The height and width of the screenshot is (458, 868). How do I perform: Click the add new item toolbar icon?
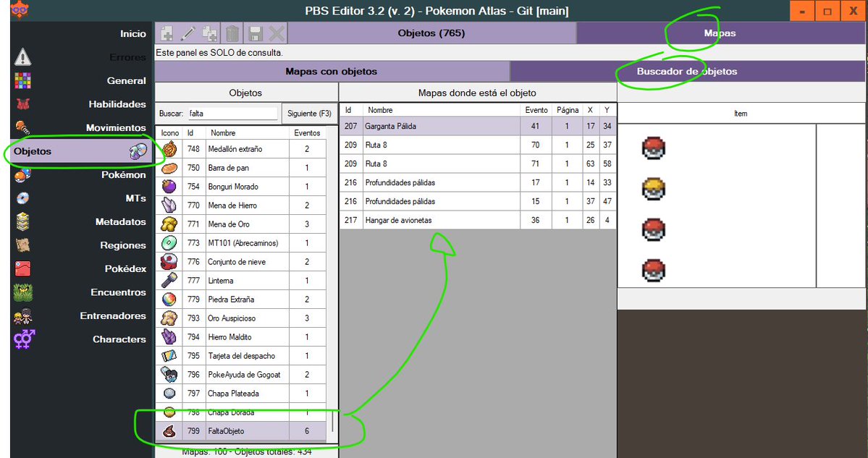pos(167,34)
